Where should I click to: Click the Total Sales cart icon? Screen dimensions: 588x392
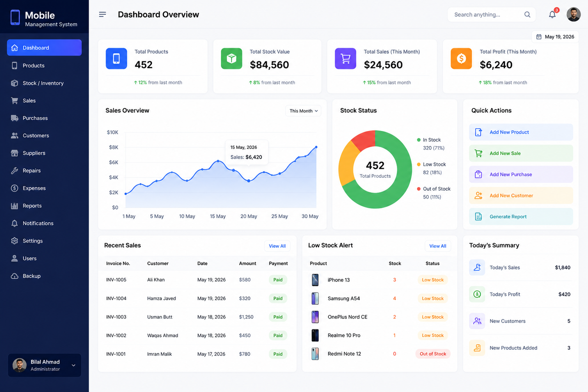point(345,58)
